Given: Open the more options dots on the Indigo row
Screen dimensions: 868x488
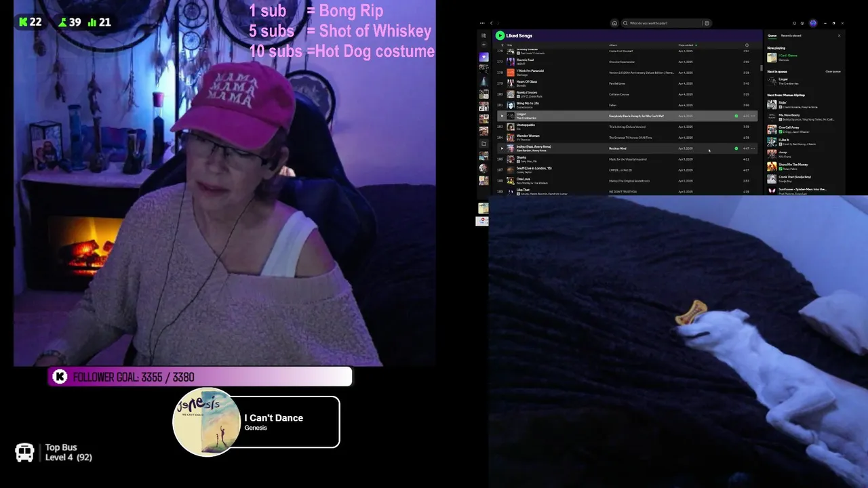Looking at the screenshot, I should coord(753,148).
